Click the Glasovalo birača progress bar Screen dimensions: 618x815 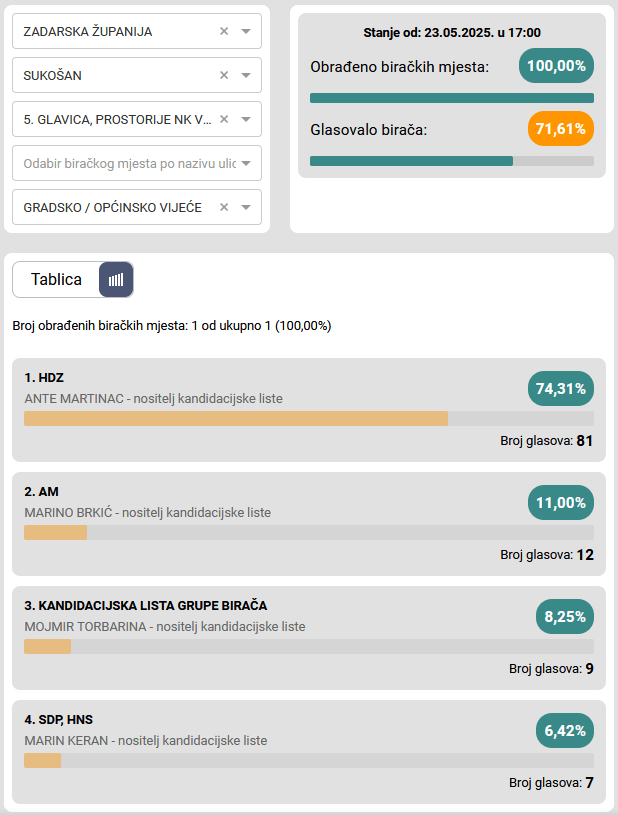451,161
